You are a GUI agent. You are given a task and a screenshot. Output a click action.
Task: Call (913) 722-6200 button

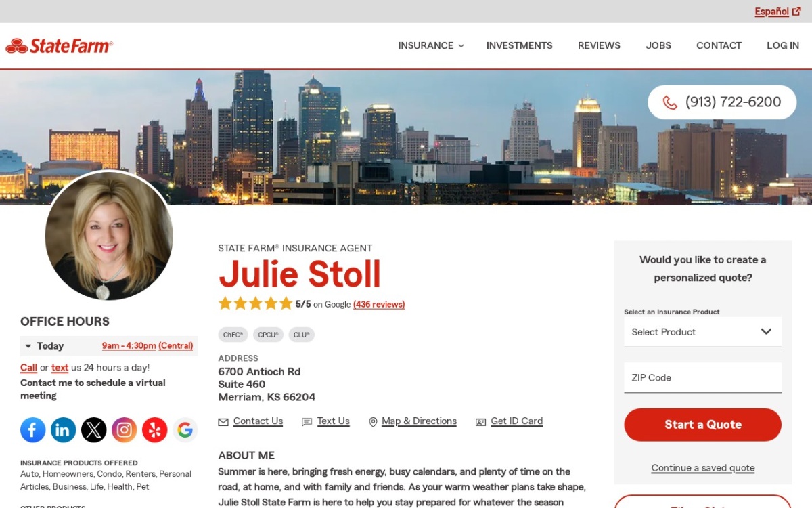[x=722, y=102]
